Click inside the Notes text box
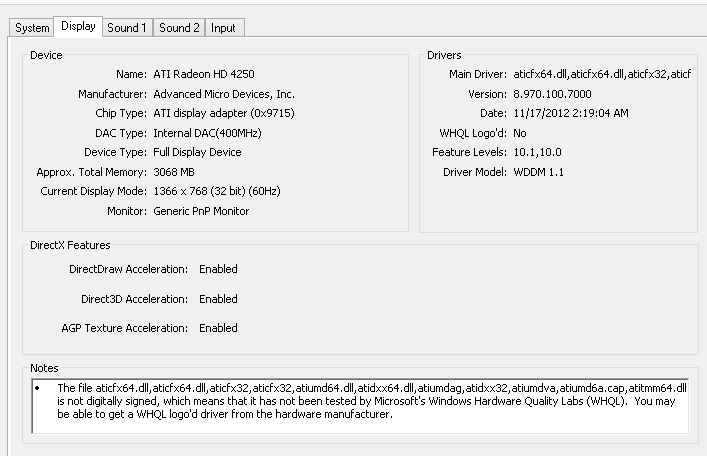 [x=360, y=402]
